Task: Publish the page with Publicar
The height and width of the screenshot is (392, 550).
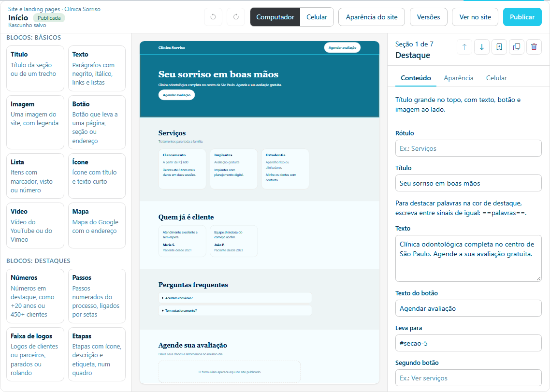Action: [522, 17]
